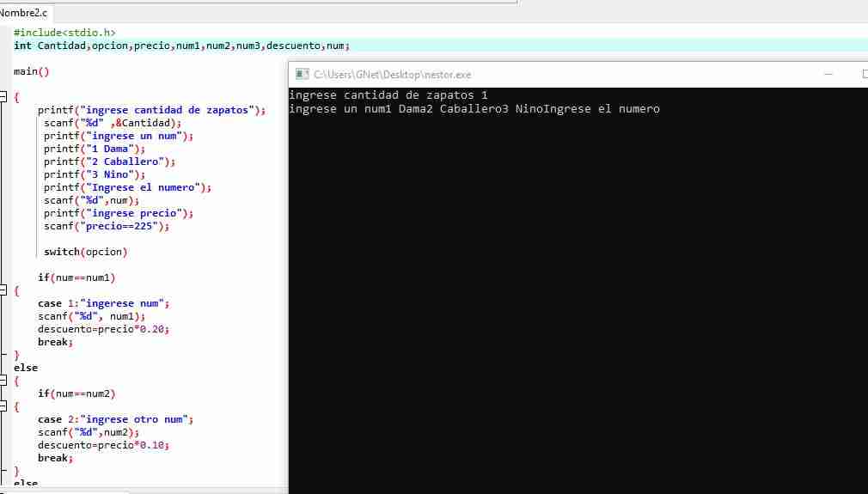Click the main() line in the editor

coord(32,71)
